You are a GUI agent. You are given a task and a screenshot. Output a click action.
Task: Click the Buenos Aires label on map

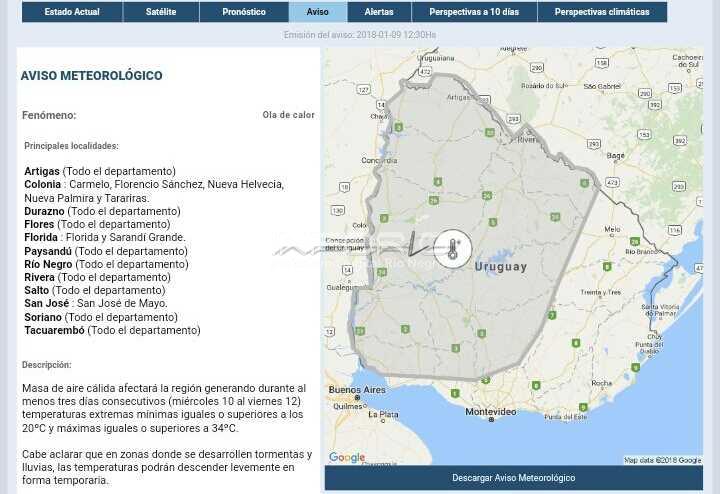357,389
